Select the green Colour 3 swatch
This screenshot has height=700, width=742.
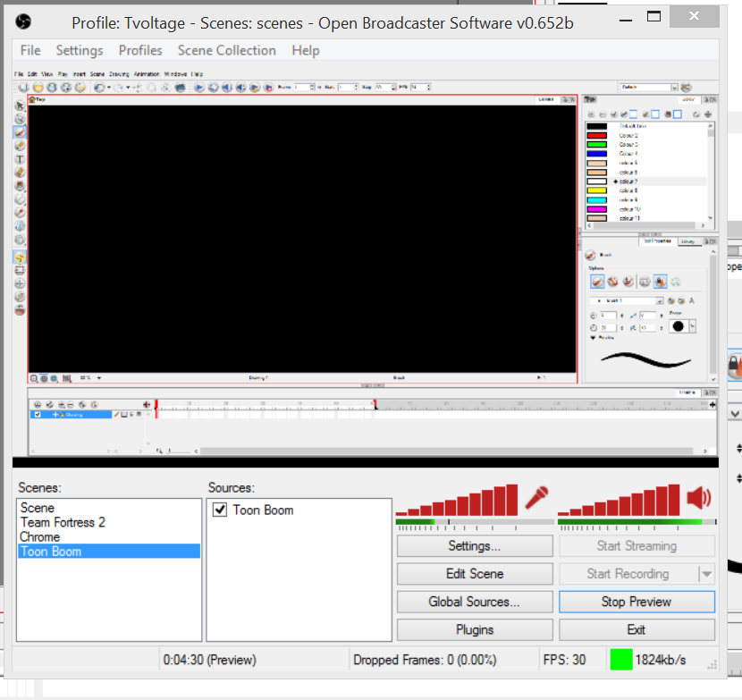click(x=596, y=144)
